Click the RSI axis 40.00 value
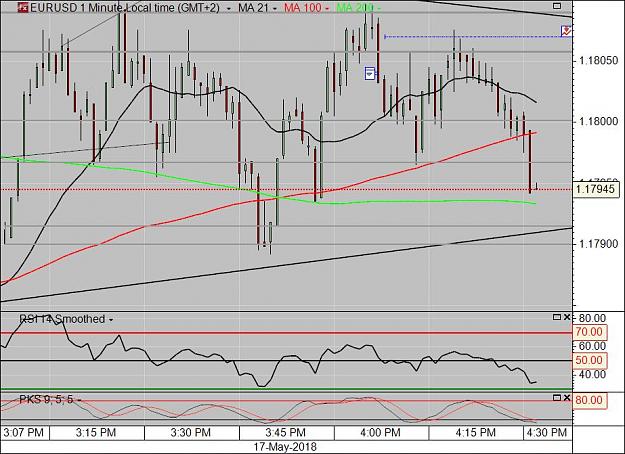Image resolution: width=625 pixels, height=454 pixels. [592, 374]
